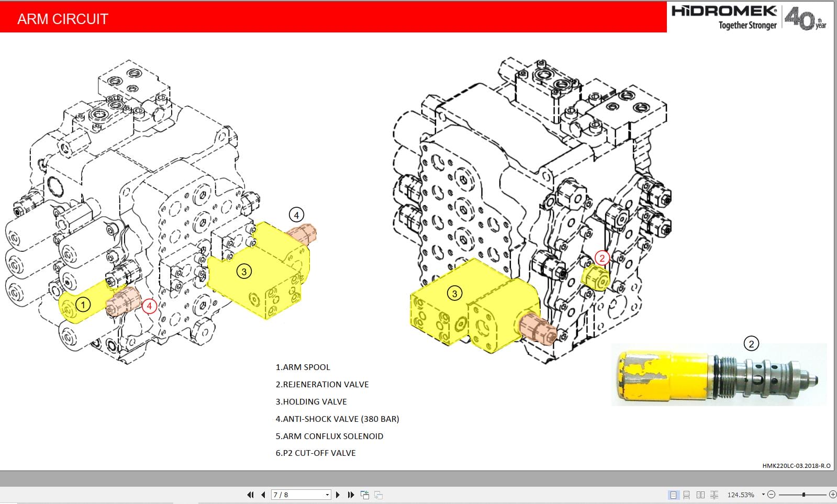This screenshot has height=504, width=837.
Task: Click the zoom out minus button
Action: pyautogui.click(x=771, y=495)
